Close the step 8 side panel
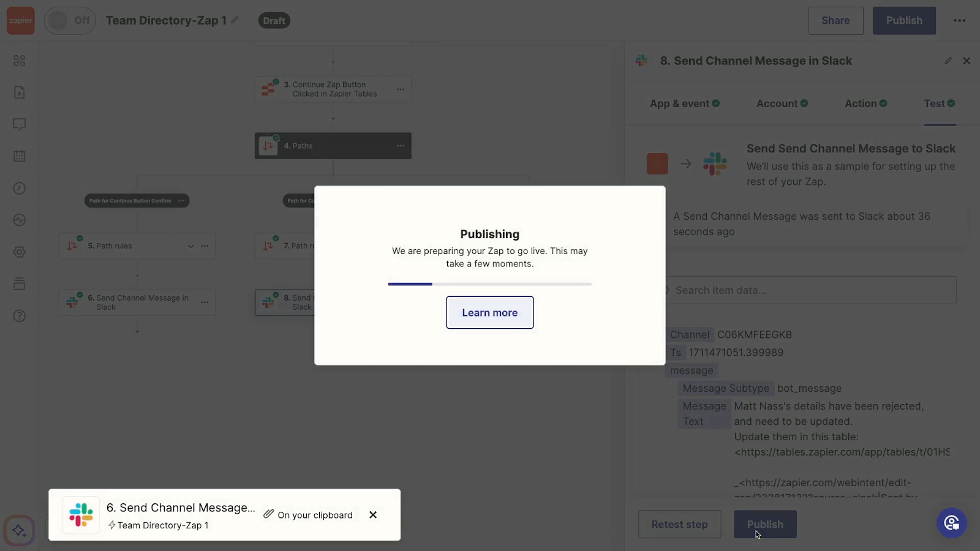 pos(967,61)
